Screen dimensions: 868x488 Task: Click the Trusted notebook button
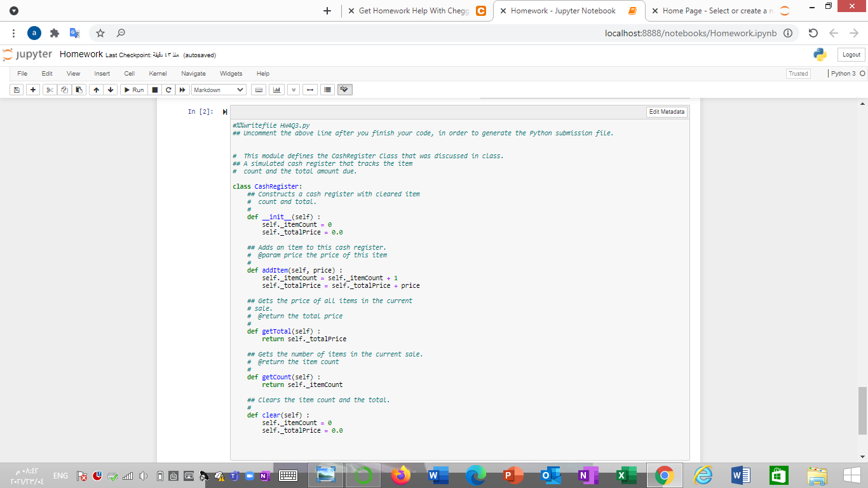tap(798, 74)
